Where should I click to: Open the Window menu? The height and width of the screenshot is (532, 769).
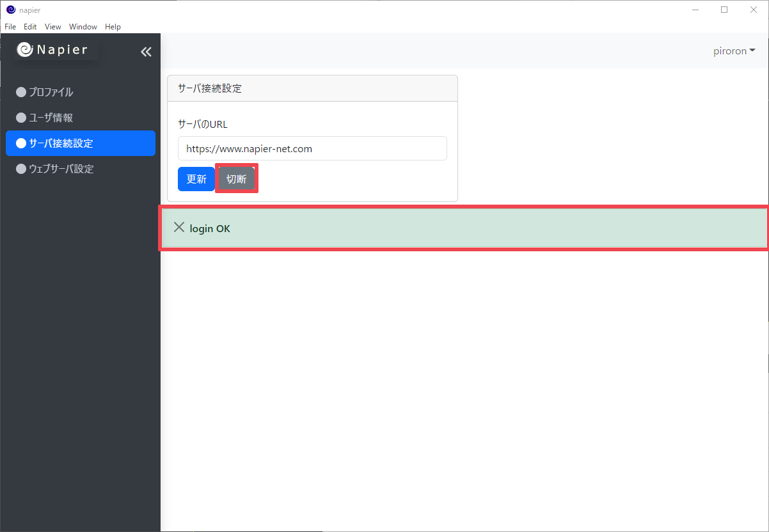(83, 27)
